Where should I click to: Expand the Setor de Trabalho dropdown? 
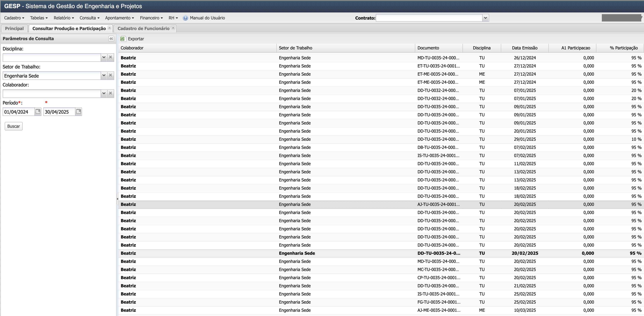point(104,75)
